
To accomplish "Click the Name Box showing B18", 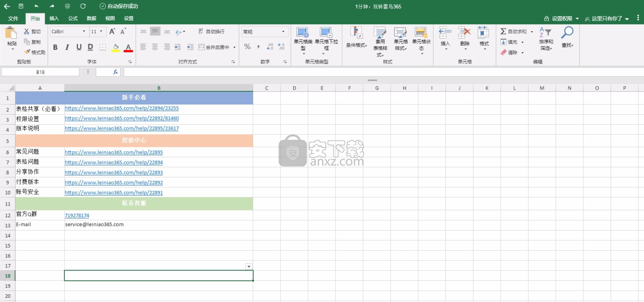I will click(40, 72).
